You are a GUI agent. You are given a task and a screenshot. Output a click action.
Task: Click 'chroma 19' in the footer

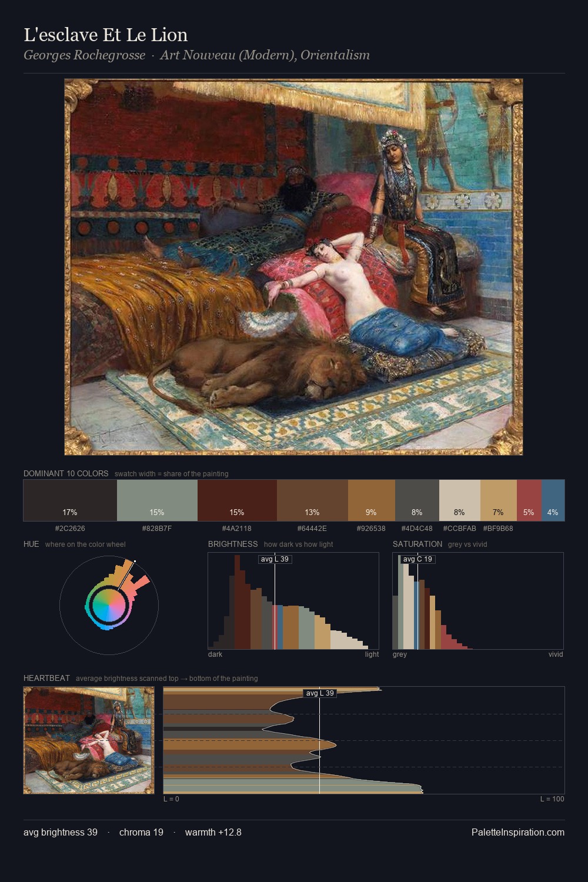pyautogui.click(x=141, y=832)
